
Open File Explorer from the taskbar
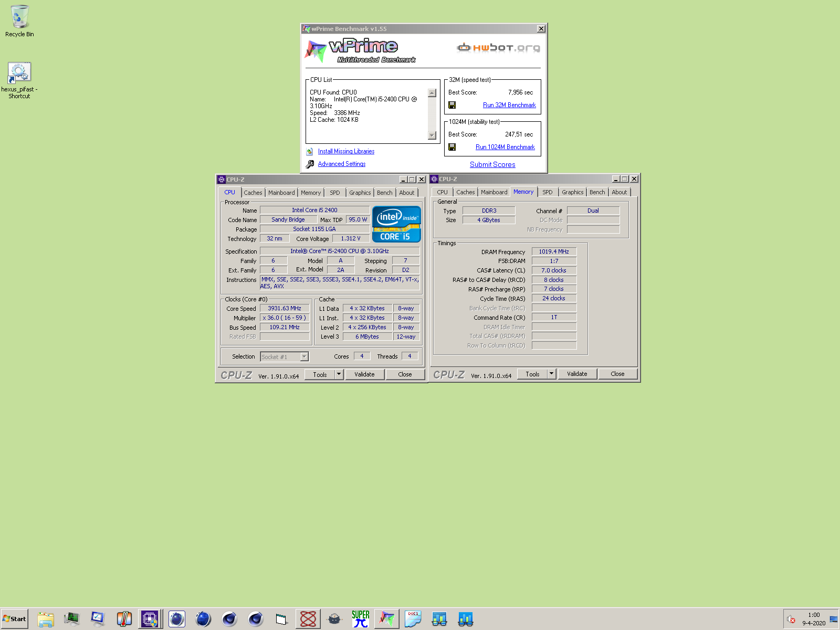46,619
